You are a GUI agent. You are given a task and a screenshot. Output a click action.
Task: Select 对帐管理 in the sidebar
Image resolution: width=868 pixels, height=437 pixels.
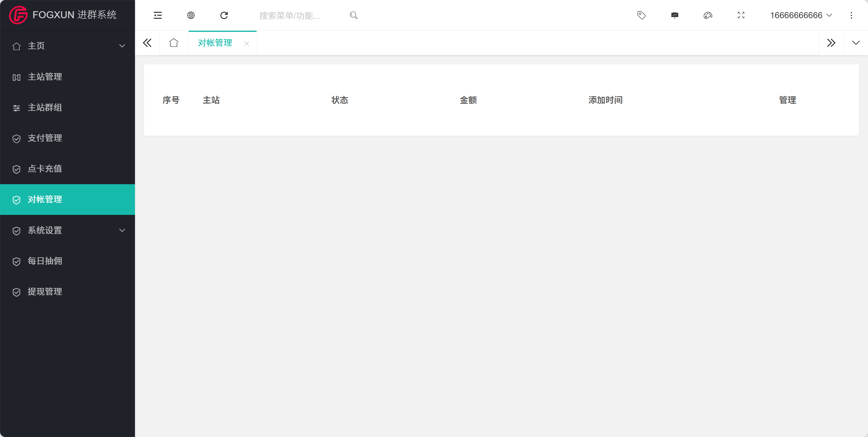(x=67, y=199)
